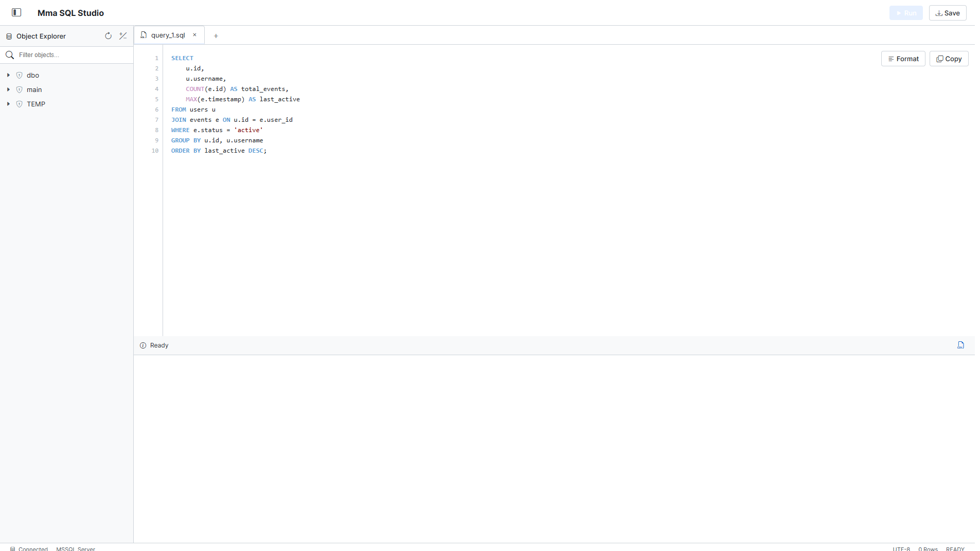Click the Ready status text

[x=159, y=345]
